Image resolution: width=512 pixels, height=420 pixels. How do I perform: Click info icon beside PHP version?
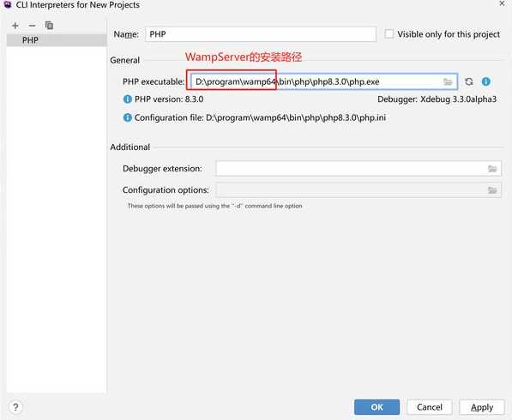tap(127, 99)
